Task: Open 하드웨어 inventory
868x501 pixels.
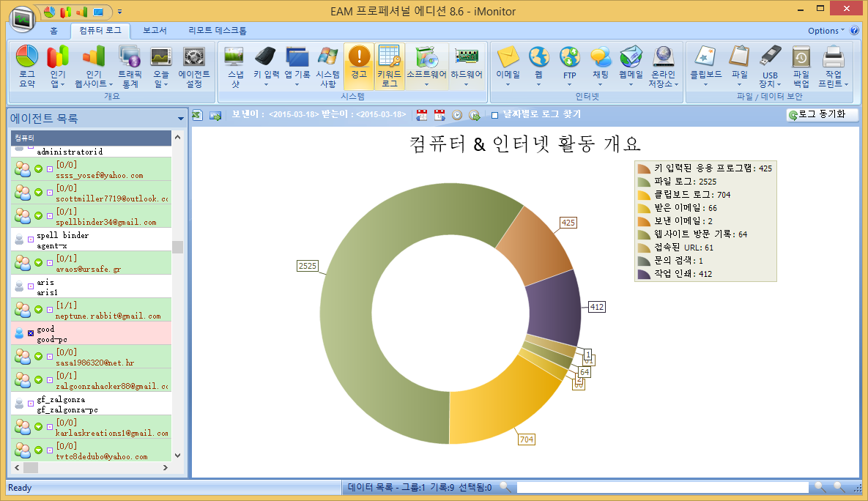Action: (x=466, y=67)
